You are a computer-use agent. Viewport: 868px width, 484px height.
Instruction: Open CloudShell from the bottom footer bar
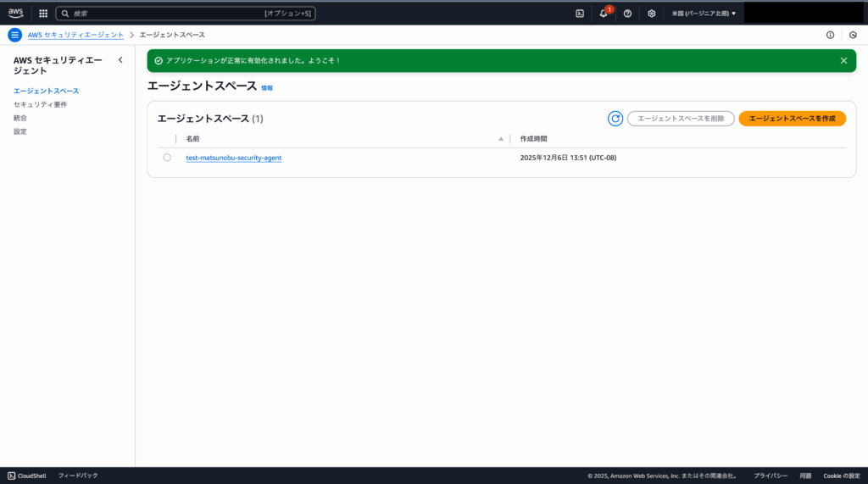27,476
